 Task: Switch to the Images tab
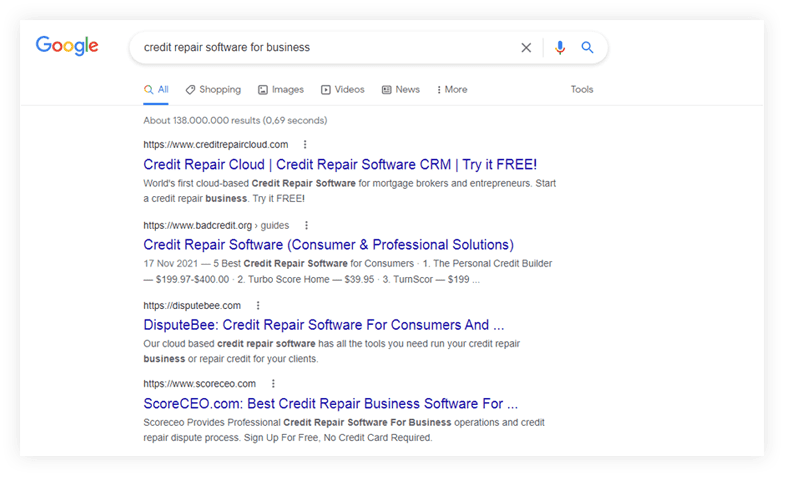click(x=280, y=89)
